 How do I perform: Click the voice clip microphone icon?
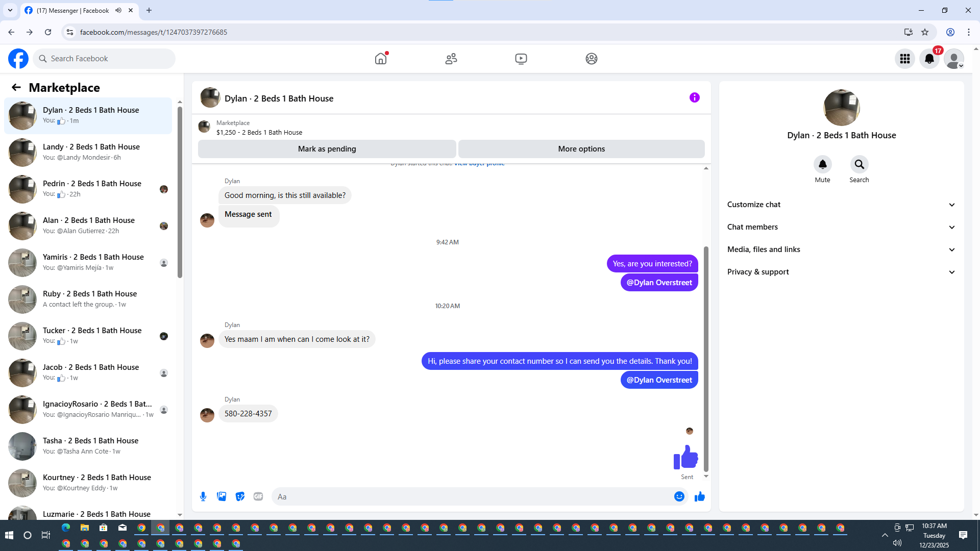203,496
